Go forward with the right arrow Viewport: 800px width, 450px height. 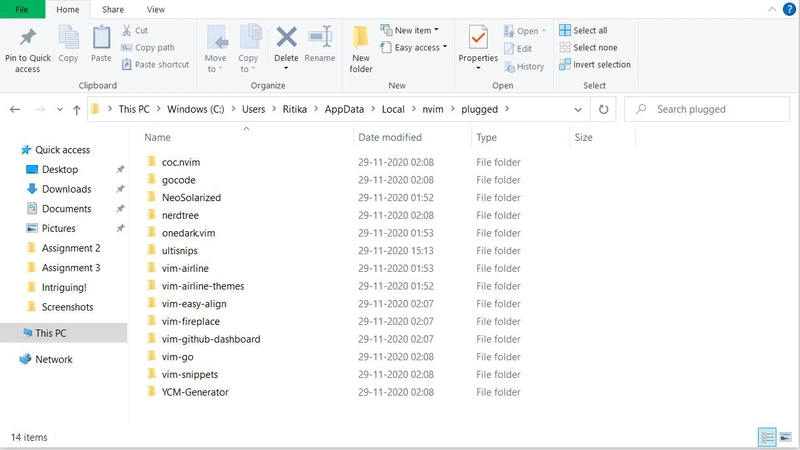pos(40,109)
